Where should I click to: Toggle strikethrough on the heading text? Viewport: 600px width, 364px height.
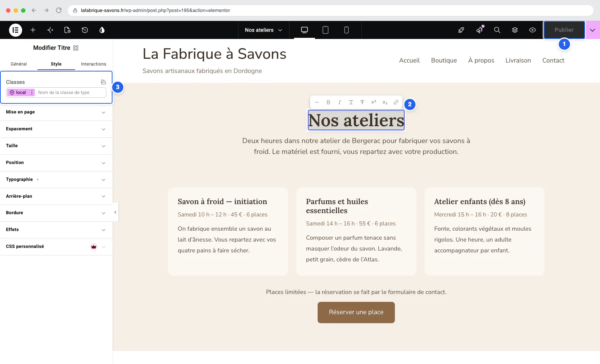(362, 102)
